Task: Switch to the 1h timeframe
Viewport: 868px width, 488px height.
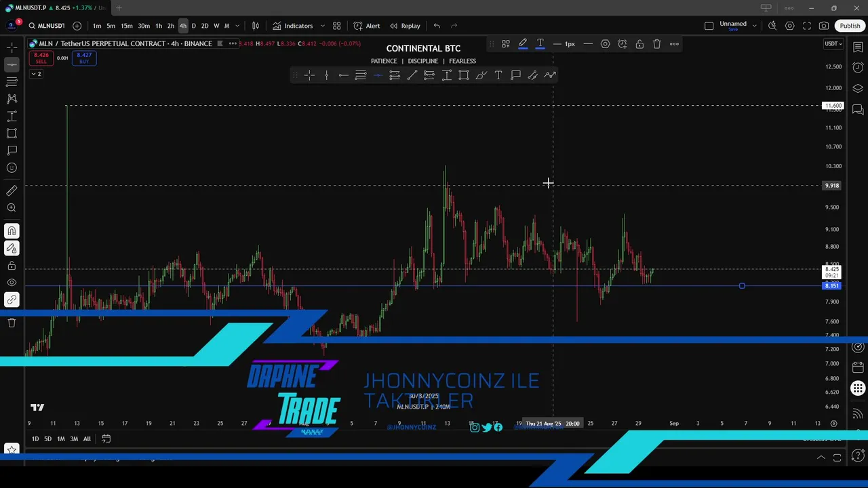Action: coord(159,26)
